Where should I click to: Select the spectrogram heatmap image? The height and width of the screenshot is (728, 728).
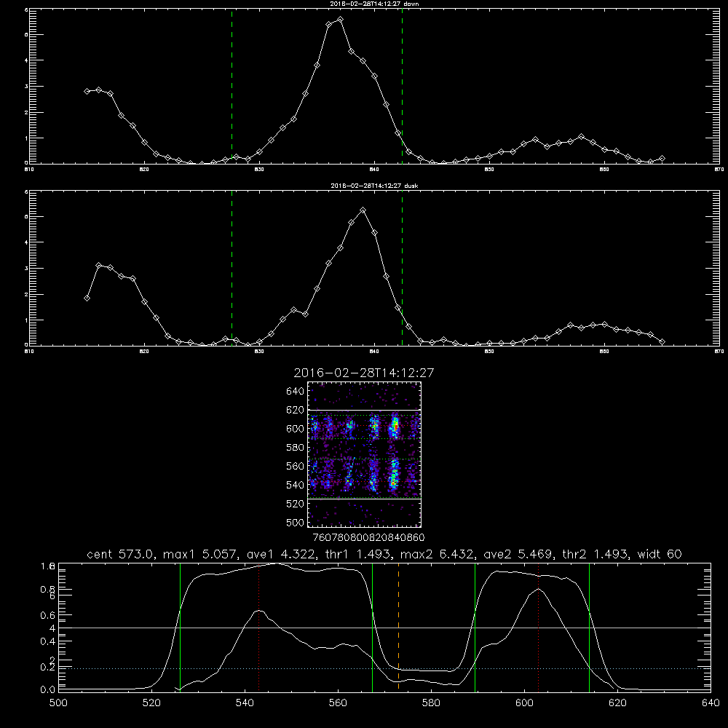[365, 454]
